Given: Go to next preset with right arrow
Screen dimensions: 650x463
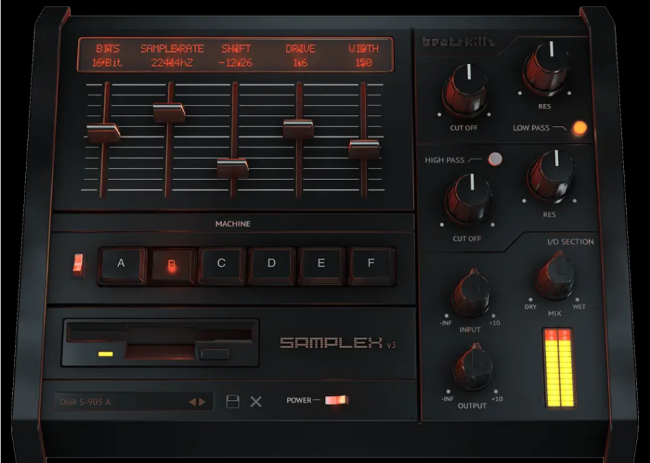Looking at the screenshot, I should pos(202,402).
